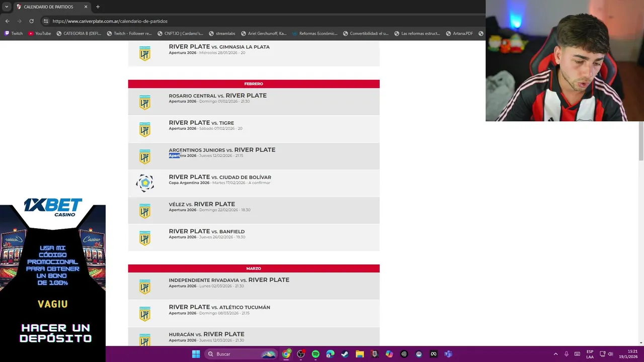Switch the ESP LAA input language
The width and height of the screenshot is (644, 362).
click(x=590, y=354)
